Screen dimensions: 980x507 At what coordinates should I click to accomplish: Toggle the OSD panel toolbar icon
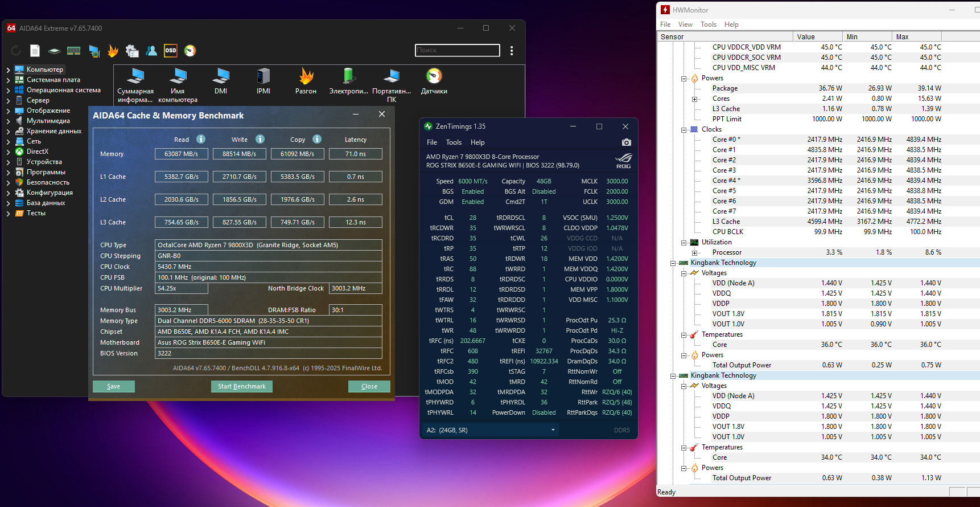[x=171, y=51]
